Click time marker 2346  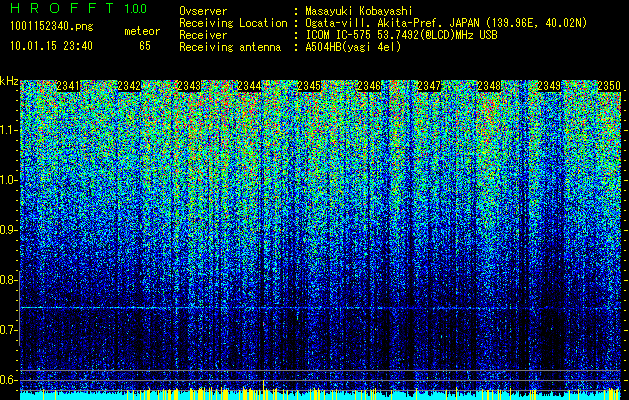point(369,86)
